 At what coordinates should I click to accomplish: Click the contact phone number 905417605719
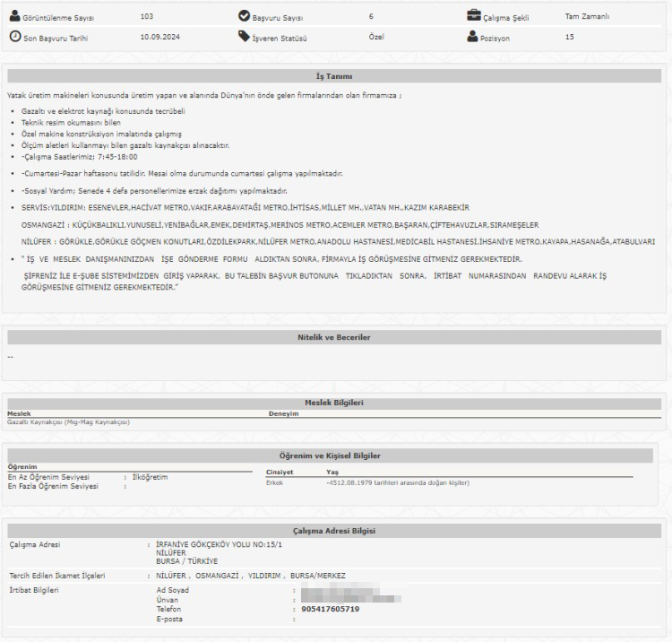tap(331, 609)
